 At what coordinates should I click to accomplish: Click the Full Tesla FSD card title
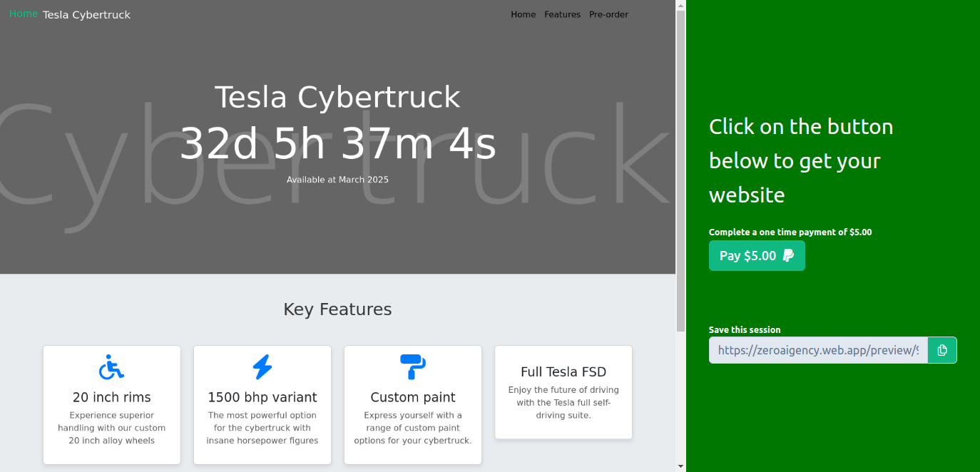(563, 371)
